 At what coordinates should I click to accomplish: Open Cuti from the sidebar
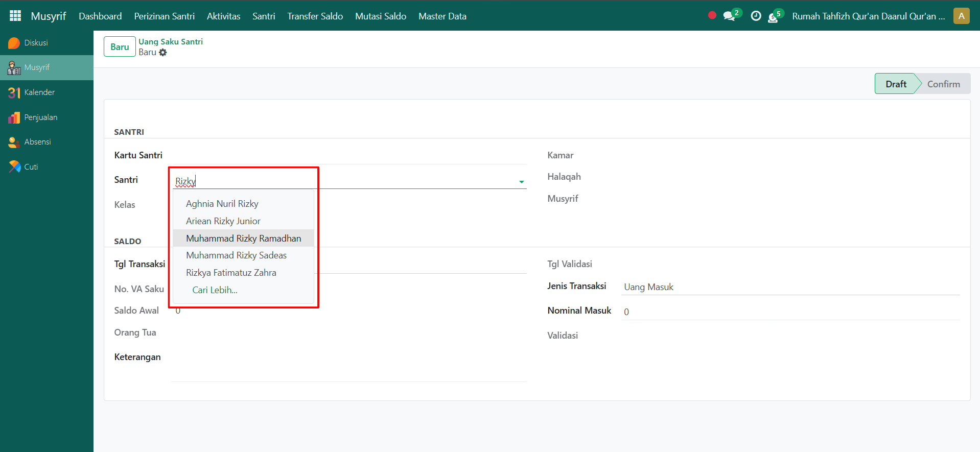(31, 167)
